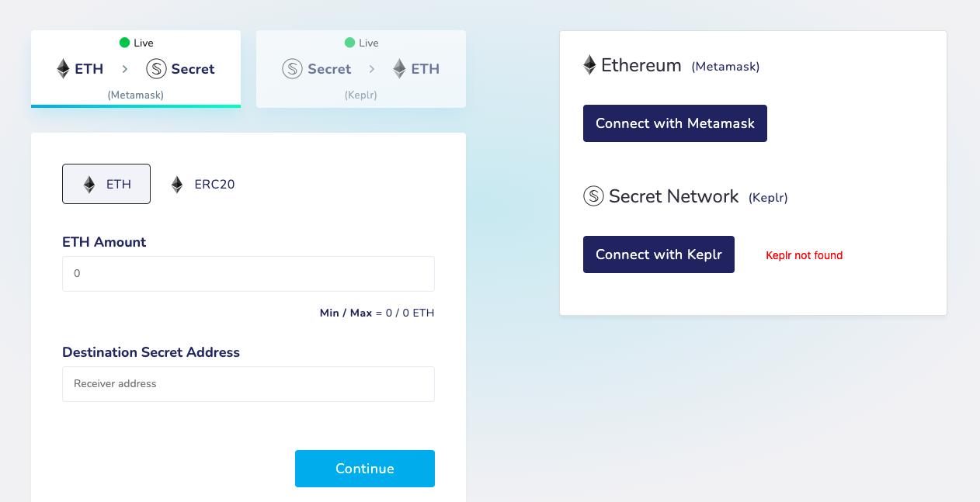Click the Ethereum icon in the wallet panel heading
The image size is (980, 502).
click(x=590, y=65)
